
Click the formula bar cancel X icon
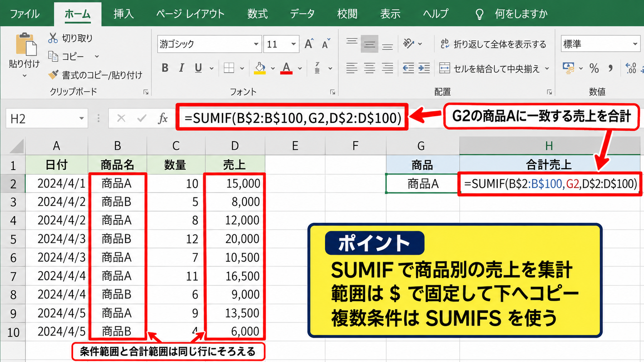coord(121,118)
